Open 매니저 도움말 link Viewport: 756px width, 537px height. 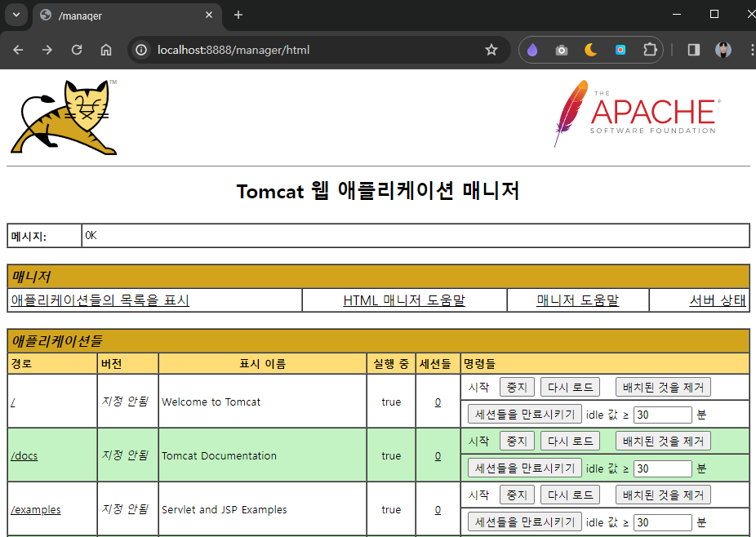(x=577, y=300)
